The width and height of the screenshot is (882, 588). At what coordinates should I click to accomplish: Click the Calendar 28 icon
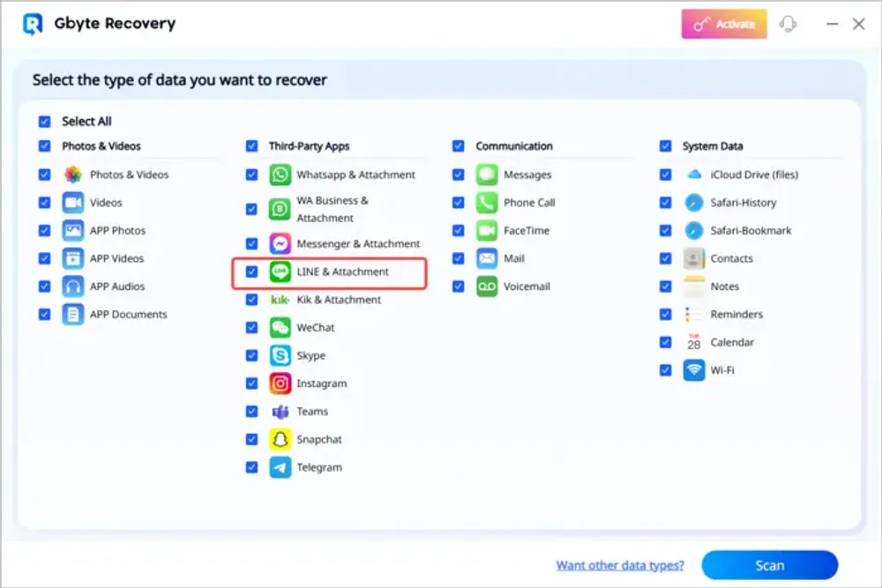coord(694,342)
